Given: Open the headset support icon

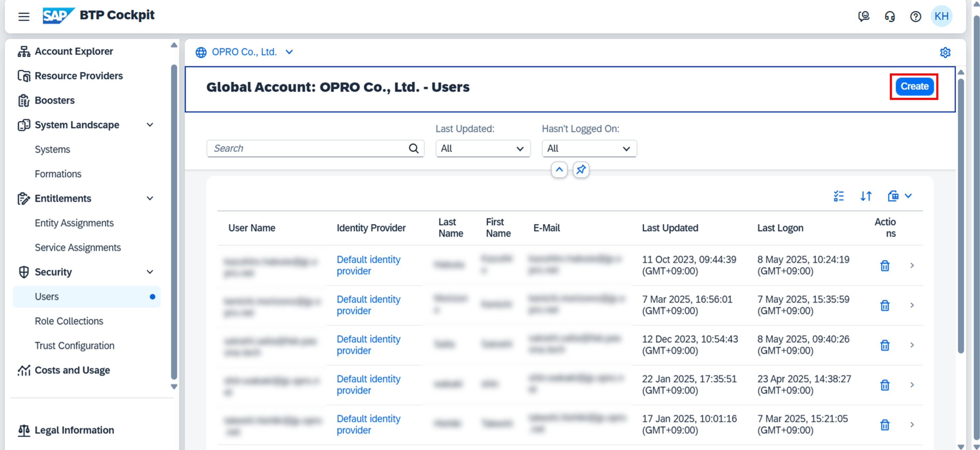Looking at the screenshot, I should pyautogui.click(x=889, y=16).
